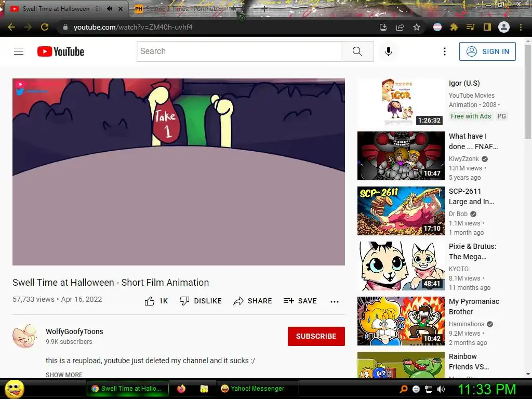This screenshot has height=399, width=532.
Task: Click the search magnifier button
Action: [357, 51]
